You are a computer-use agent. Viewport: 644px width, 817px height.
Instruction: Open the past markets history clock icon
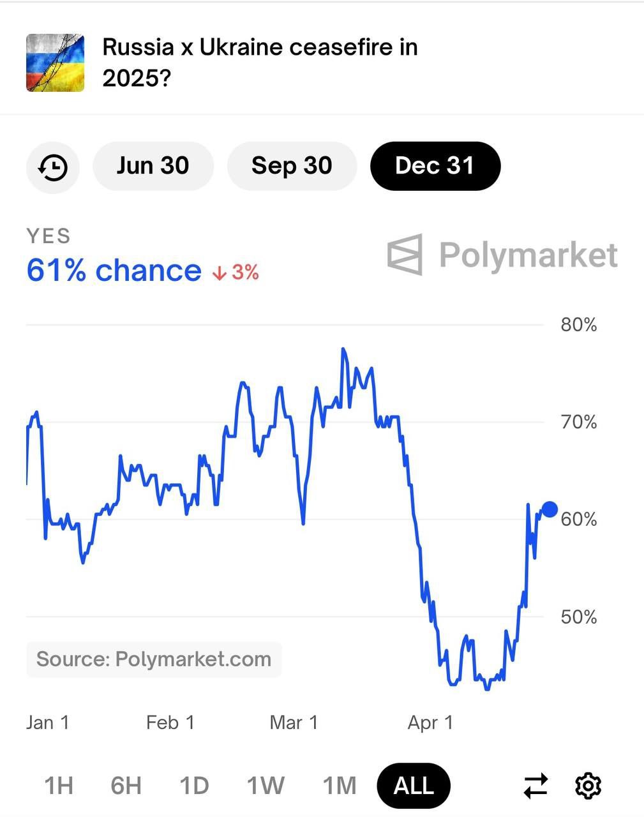coord(53,167)
